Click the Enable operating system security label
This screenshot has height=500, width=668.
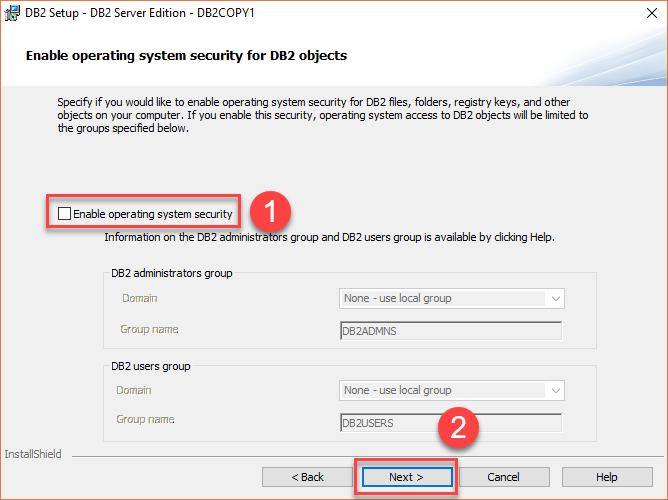tap(153, 214)
